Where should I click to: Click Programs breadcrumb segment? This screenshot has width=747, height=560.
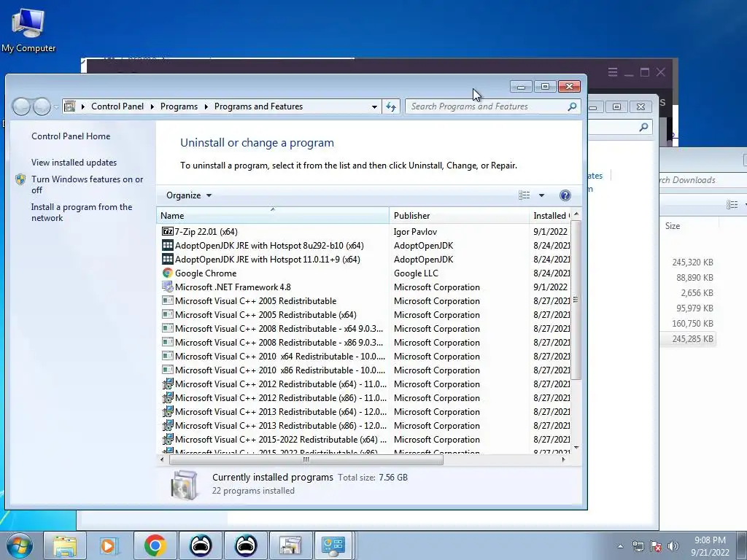click(179, 106)
